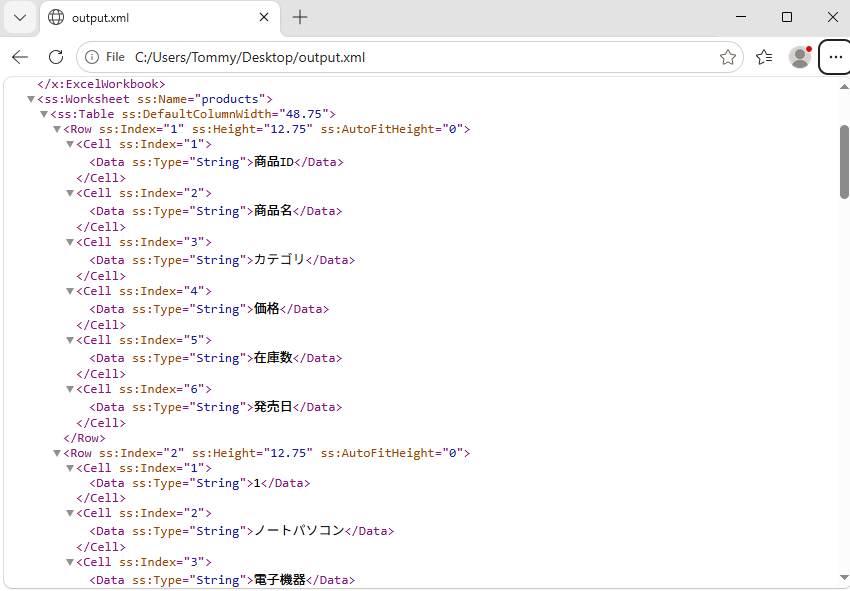850x591 pixels.
Task: Go back with the back arrow
Action: 20,57
